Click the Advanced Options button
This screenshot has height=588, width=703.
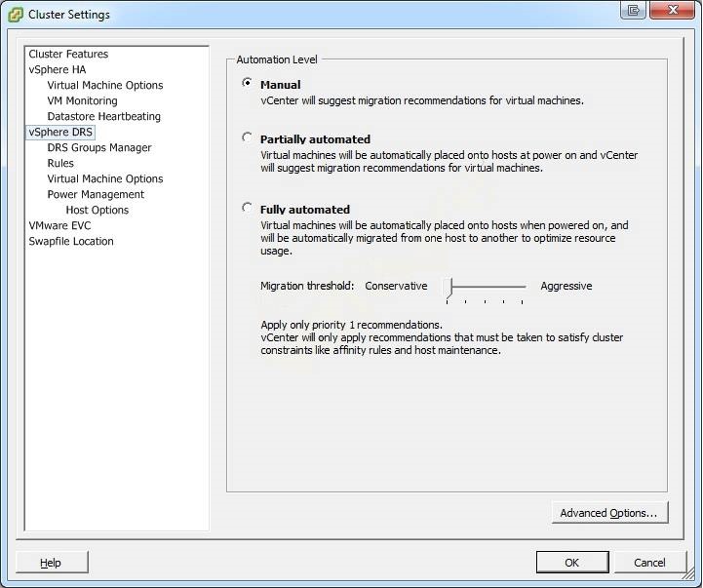point(609,513)
